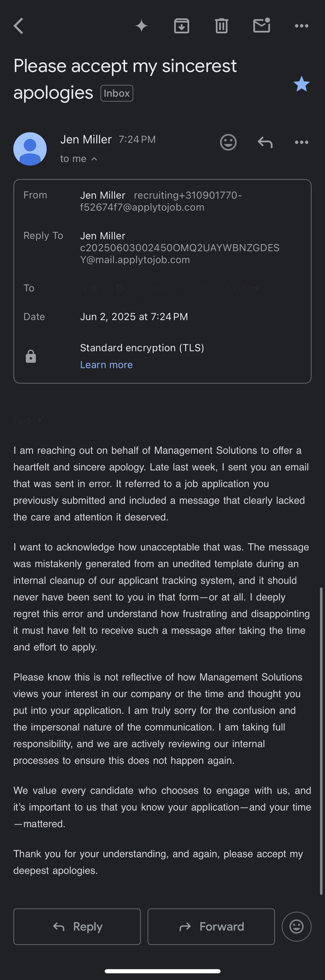Go back to the inbox
The height and width of the screenshot is (980, 325).
18,26
